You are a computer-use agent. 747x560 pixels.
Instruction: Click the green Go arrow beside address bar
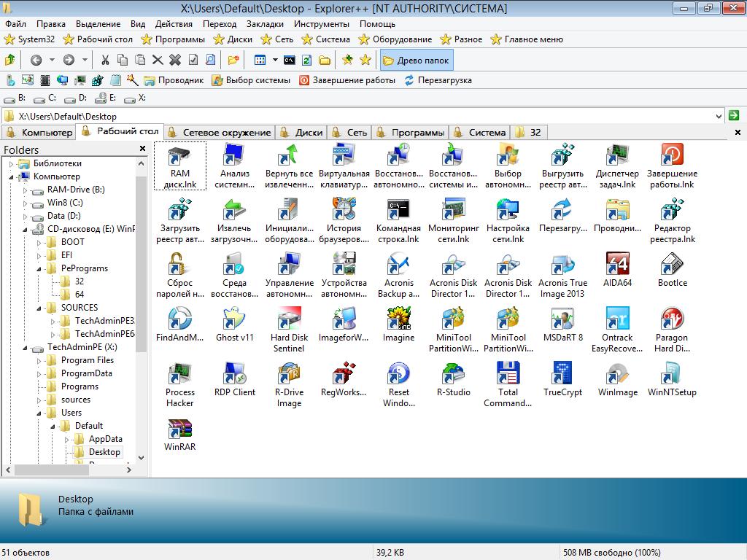pos(734,115)
